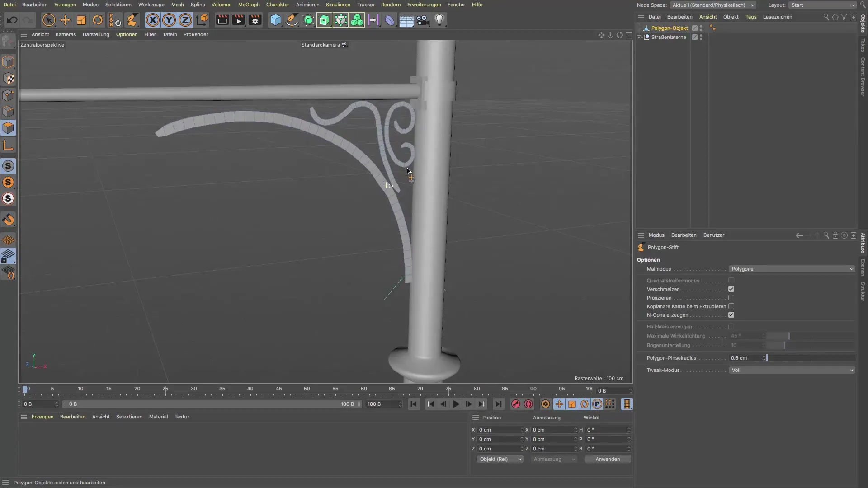
Task: Select the Move tool
Action: click(x=65, y=20)
